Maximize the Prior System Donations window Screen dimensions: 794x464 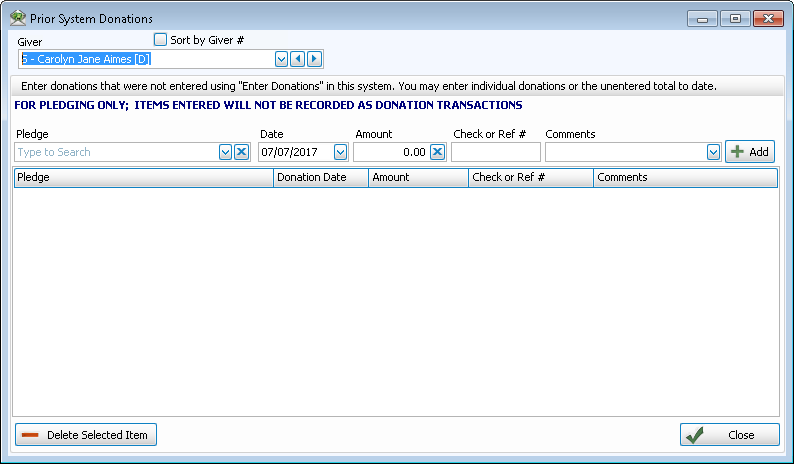pos(734,18)
